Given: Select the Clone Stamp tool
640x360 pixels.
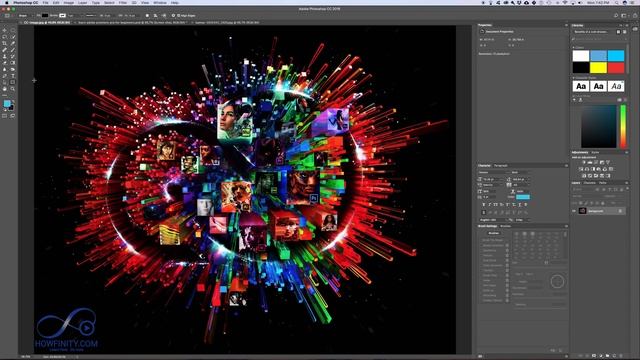Looking at the screenshot, I should tap(4, 56).
